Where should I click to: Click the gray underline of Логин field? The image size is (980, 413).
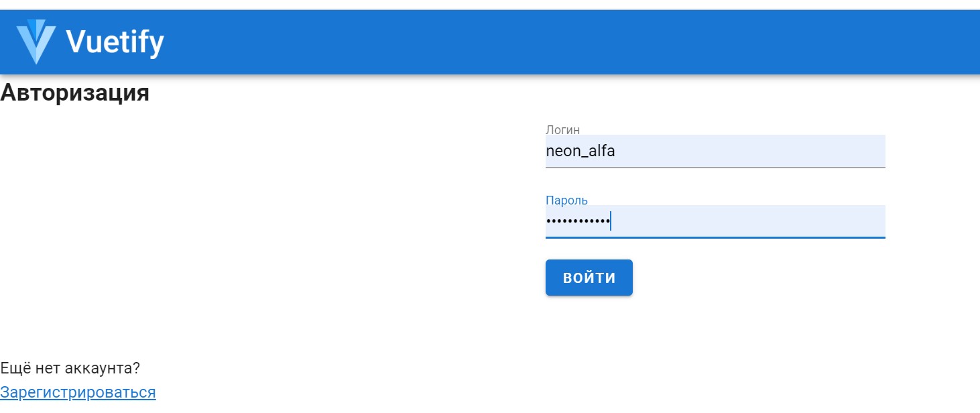coord(715,167)
